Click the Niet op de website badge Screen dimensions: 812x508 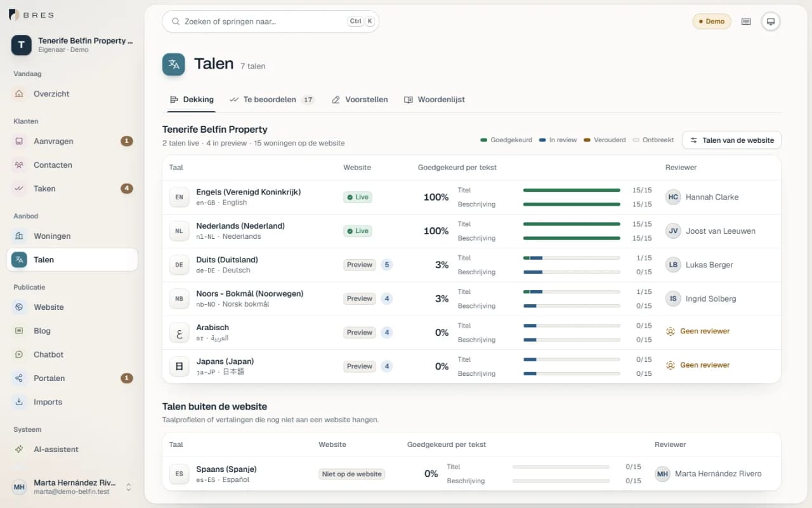click(x=352, y=474)
